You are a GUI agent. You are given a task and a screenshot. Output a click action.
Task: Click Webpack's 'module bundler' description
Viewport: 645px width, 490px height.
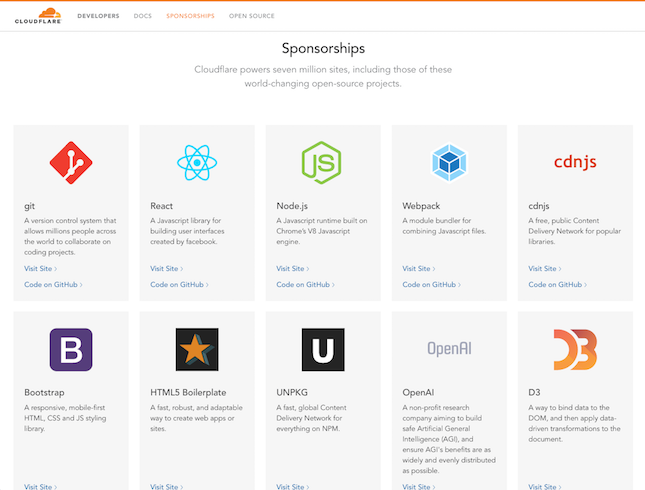[x=444, y=226]
